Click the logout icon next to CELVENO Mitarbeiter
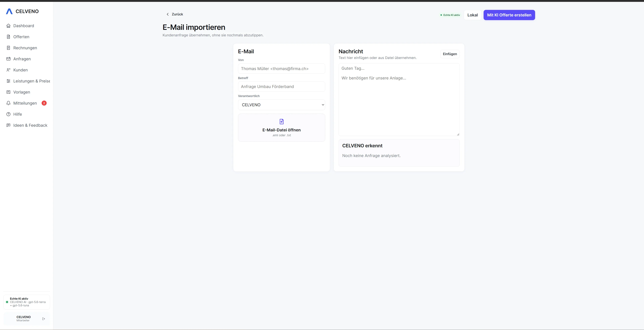The image size is (644, 330). [x=44, y=319]
